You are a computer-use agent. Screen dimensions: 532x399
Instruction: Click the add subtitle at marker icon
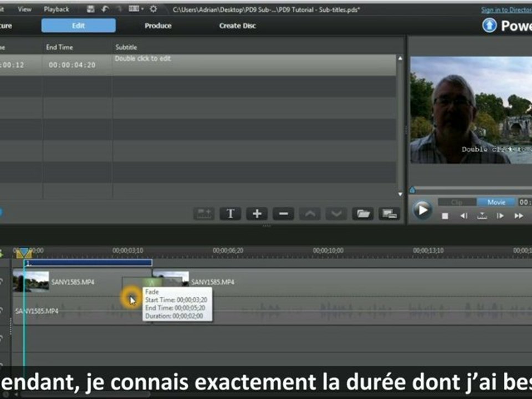pyautogui.click(x=204, y=214)
